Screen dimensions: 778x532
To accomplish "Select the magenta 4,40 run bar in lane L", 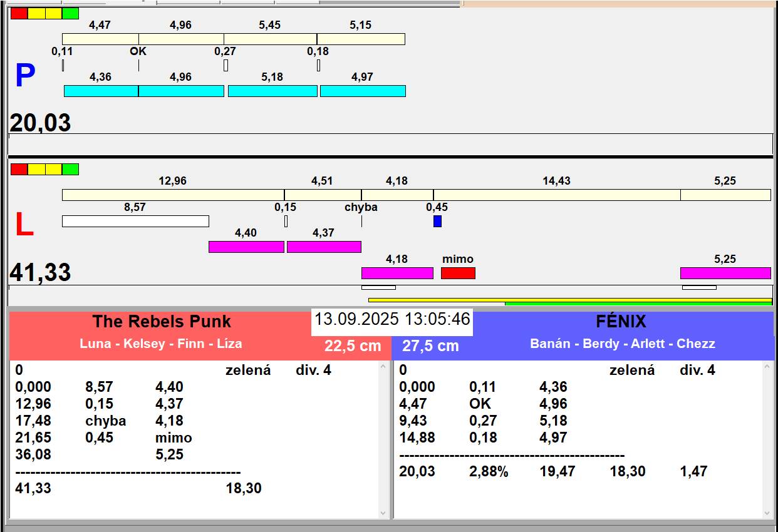I will click(x=246, y=247).
